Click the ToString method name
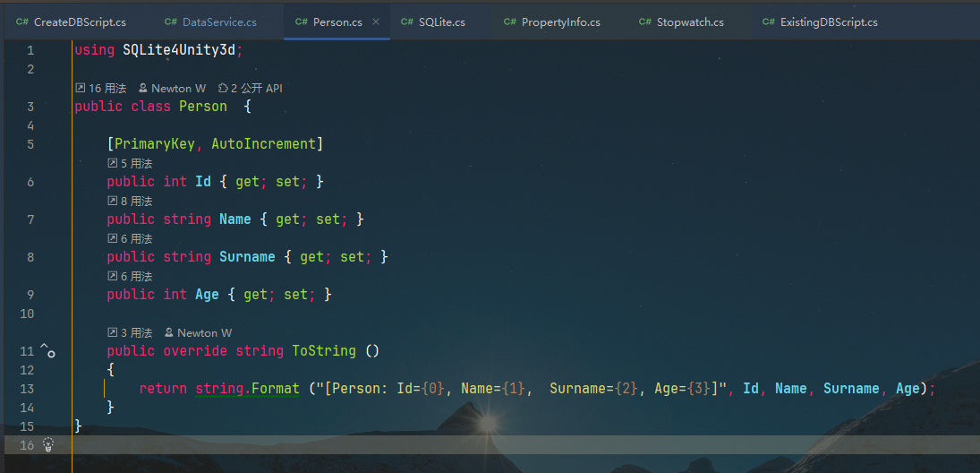Viewport: 980px width, 473px height. [324, 351]
